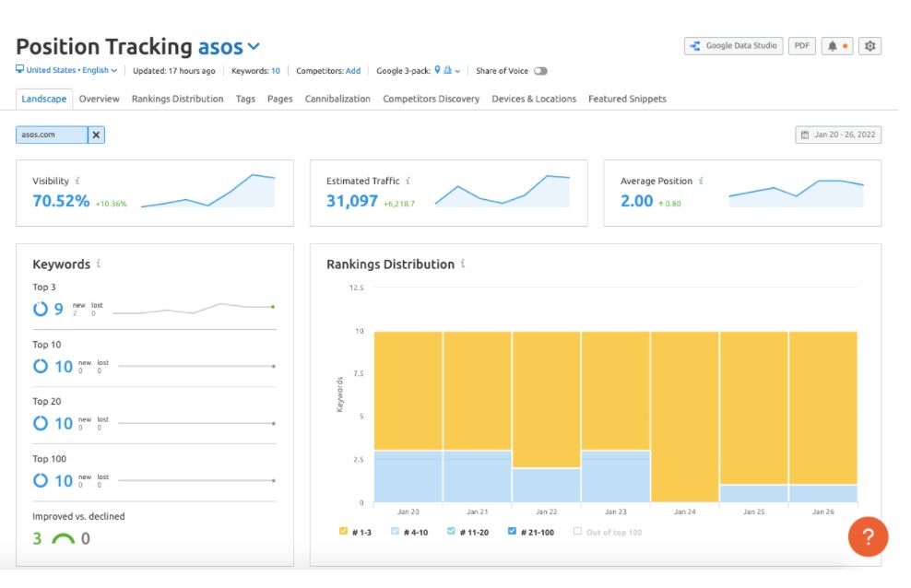
Task: Open the orange help question mark
Action: [x=868, y=537]
